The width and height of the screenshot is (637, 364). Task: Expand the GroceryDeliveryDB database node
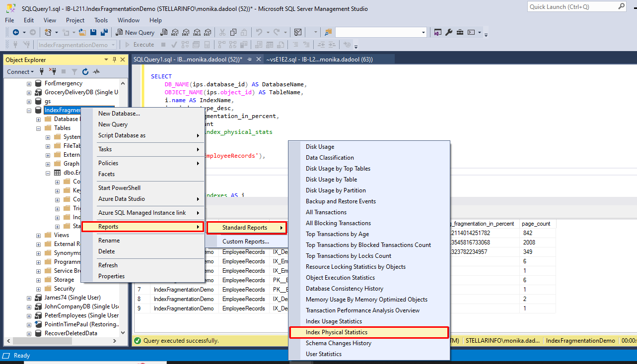pos(29,92)
